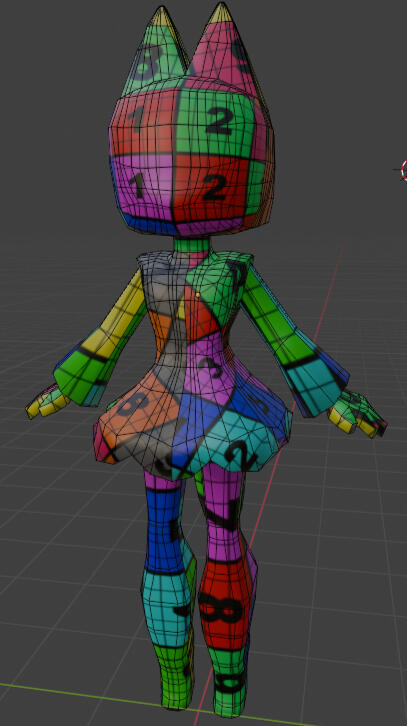Viewport: 407px width, 726px height.
Task: Click the red lower head tile numbered 2
Action: tap(209, 188)
